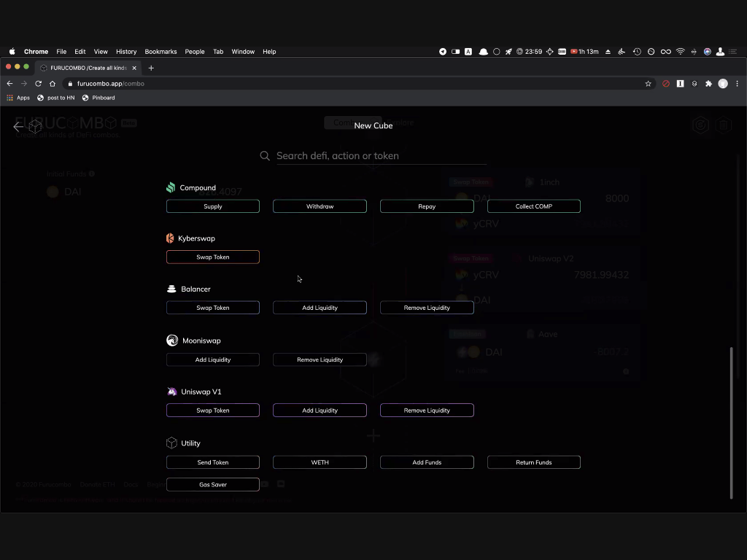Choose Collect COMP action
The image size is (747, 560).
pyautogui.click(x=533, y=206)
